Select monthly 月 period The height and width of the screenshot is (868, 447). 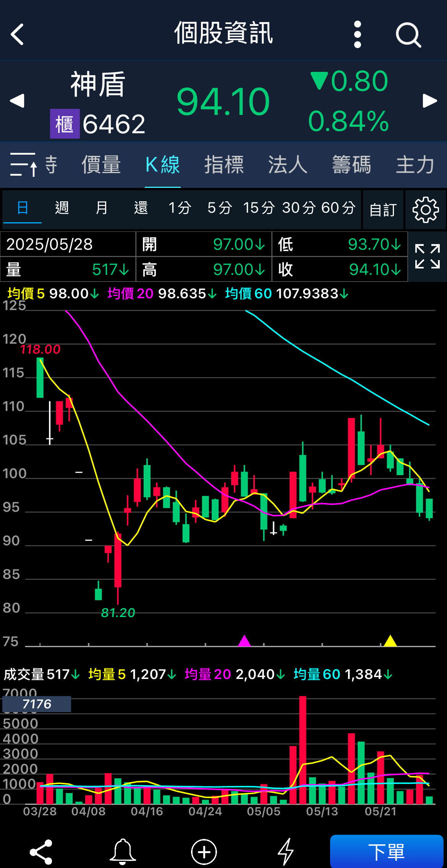pos(102,208)
